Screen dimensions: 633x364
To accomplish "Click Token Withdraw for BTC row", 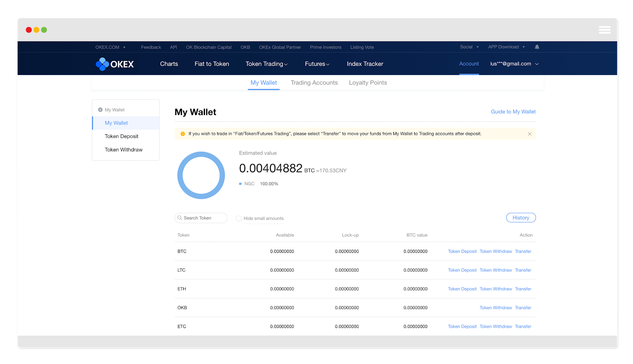I will pyautogui.click(x=496, y=251).
